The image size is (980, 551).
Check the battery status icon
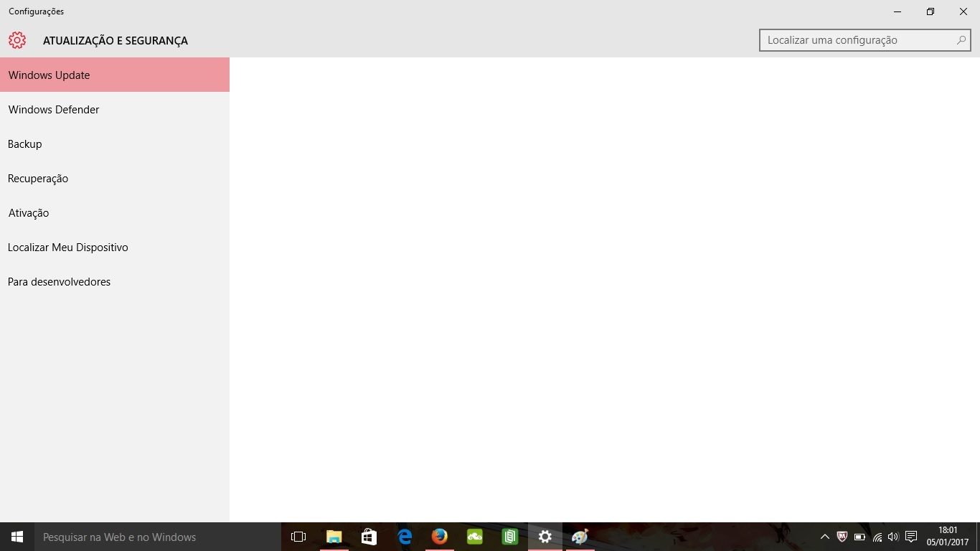coord(859,537)
